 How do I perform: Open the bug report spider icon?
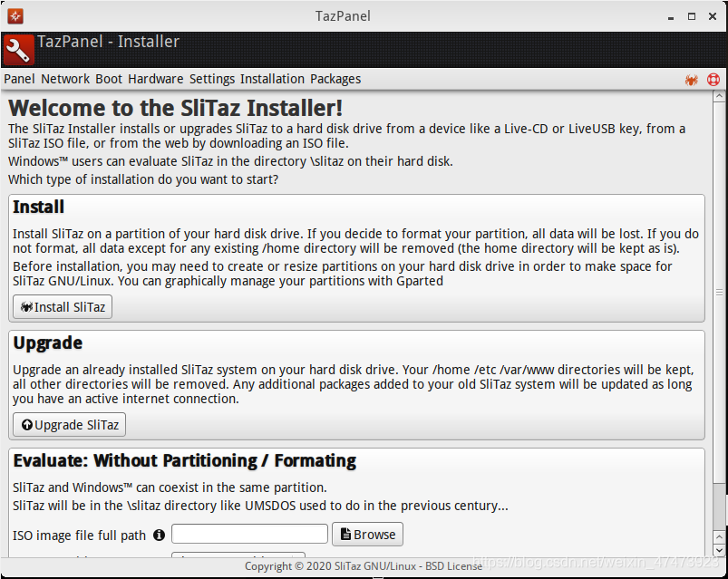692,80
